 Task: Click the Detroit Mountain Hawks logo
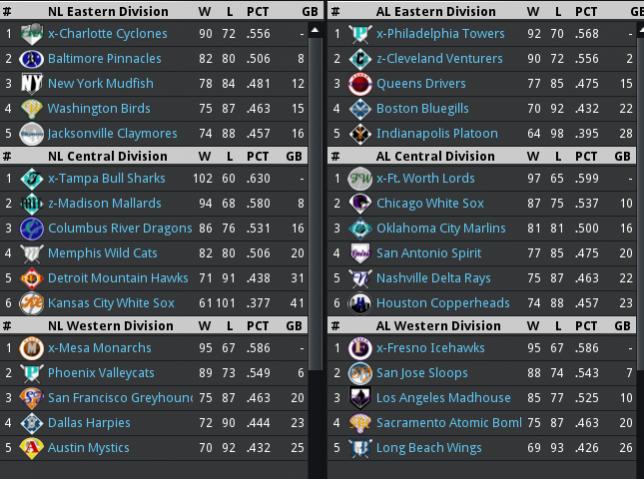tap(31, 278)
